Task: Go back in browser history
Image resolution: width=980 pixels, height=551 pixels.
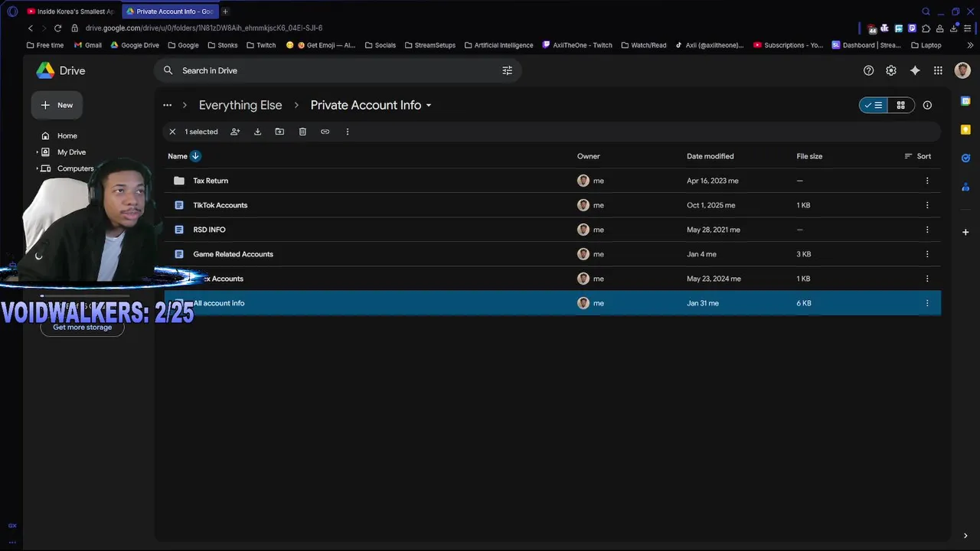Action: 31,28
